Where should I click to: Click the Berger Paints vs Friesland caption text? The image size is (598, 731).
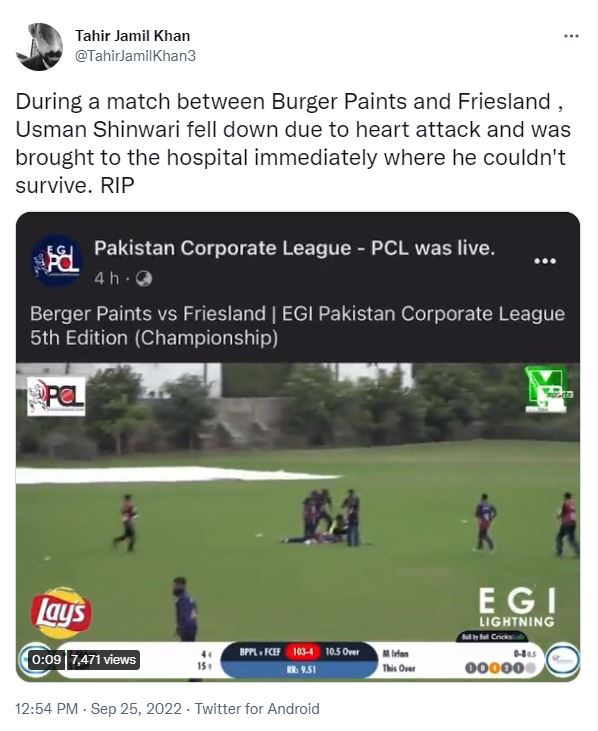(297, 326)
